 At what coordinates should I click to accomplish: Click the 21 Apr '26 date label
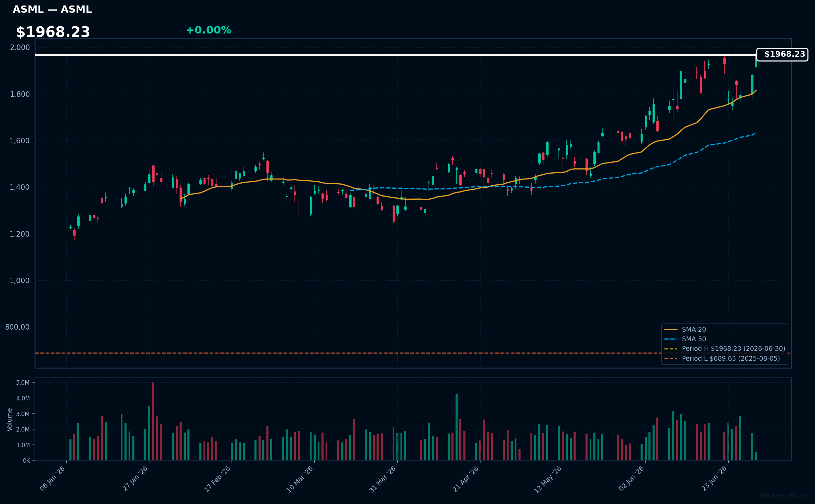(x=466, y=479)
